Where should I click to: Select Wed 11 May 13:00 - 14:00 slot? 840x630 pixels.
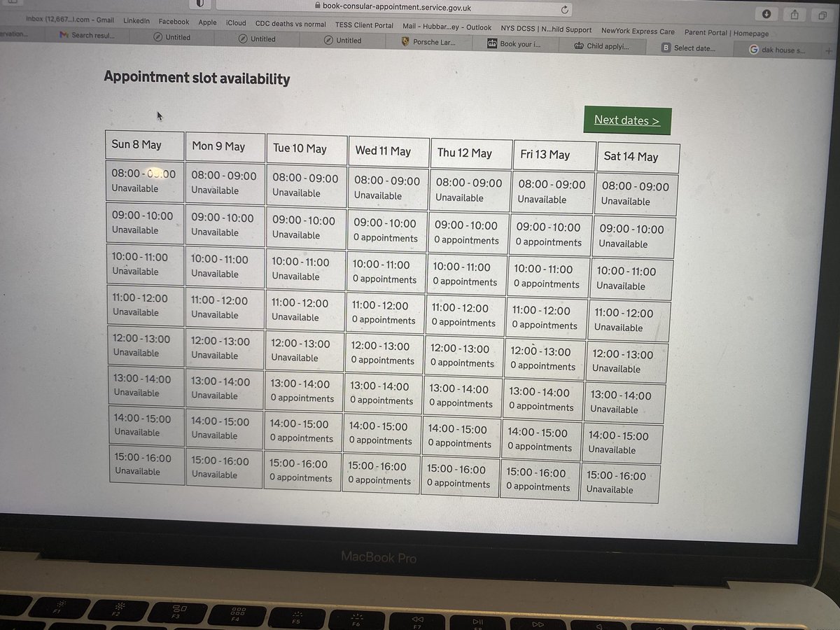[x=383, y=393]
